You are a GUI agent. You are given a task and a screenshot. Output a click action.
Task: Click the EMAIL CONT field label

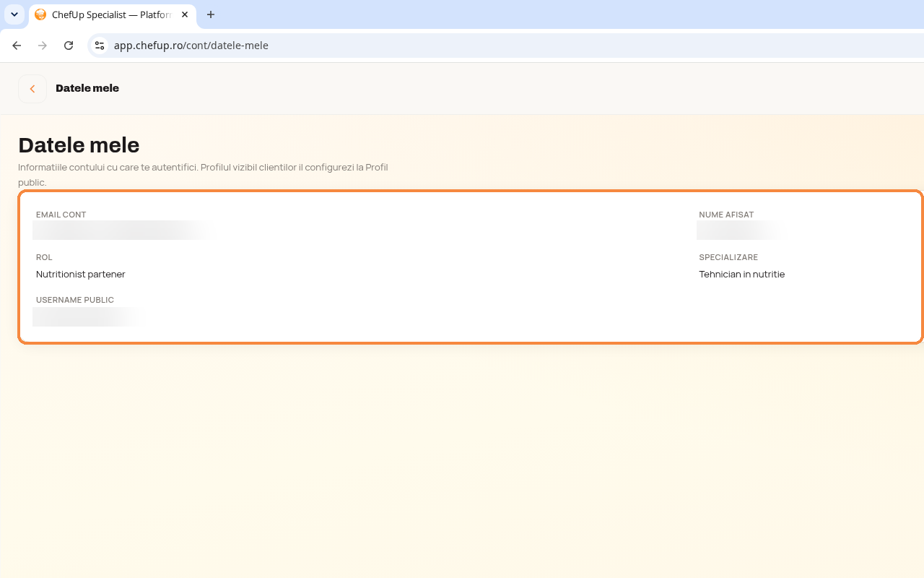[x=61, y=215]
